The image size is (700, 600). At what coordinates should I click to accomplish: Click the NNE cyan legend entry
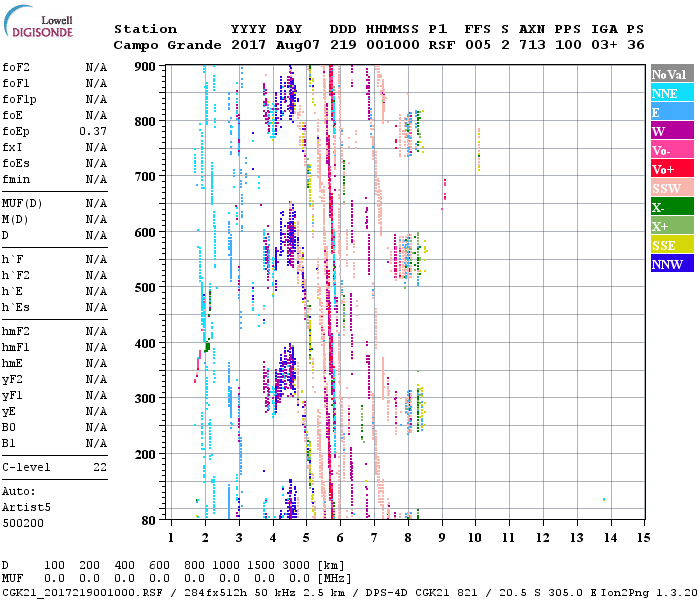point(671,93)
